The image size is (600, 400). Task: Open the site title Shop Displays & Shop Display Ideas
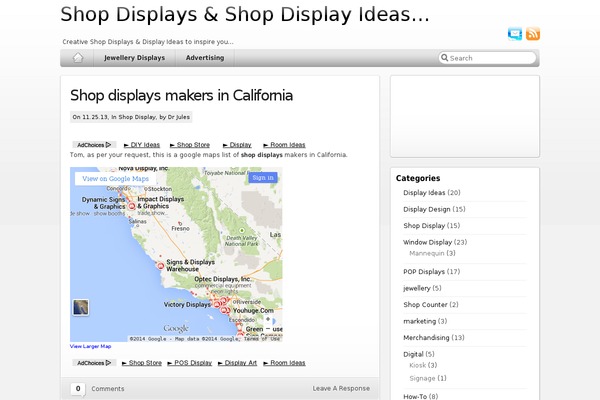(245, 15)
